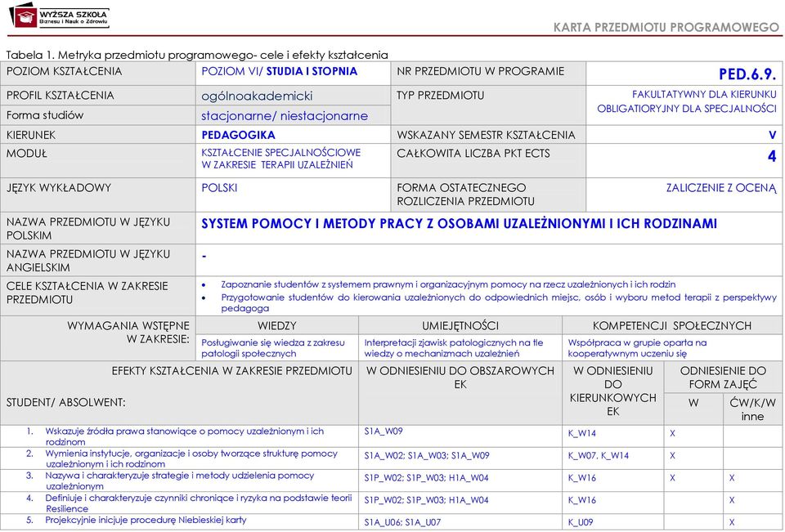
Task: Select the 'JĘZYK WYKŁADOWY' label
Action: point(59,188)
